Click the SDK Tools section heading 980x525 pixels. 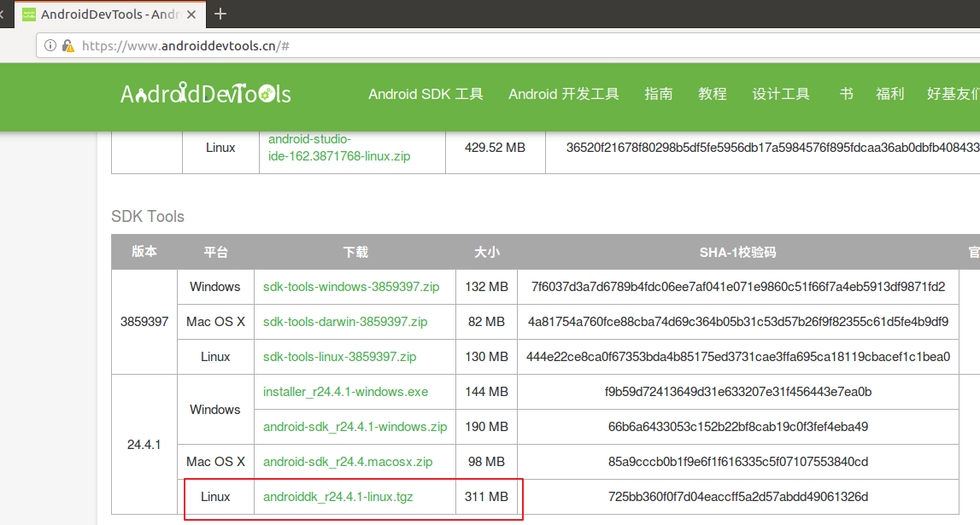pyautogui.click(x=148, y=216)
